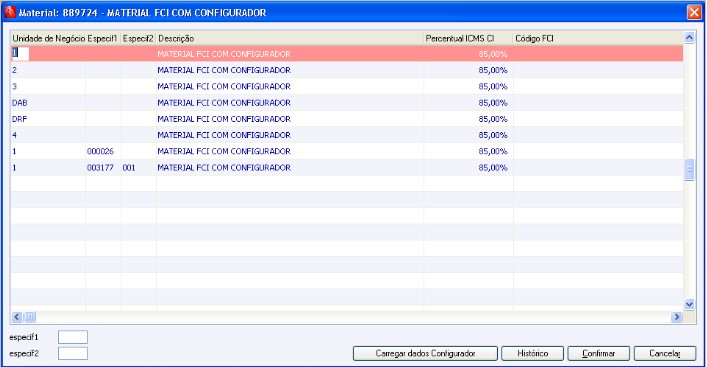Select the row with business unit 4

click(347, 135)
